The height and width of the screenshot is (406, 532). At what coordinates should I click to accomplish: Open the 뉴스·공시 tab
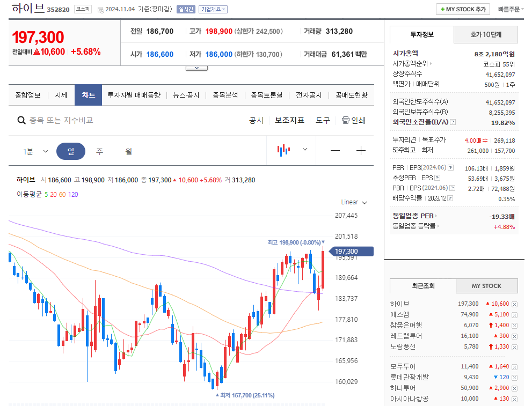click(x=186, y=95)
